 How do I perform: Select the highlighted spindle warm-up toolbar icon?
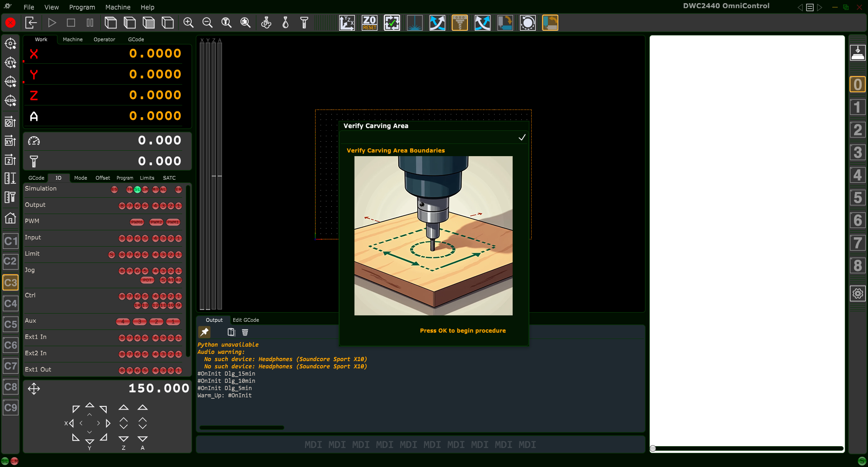click(460, 23)
